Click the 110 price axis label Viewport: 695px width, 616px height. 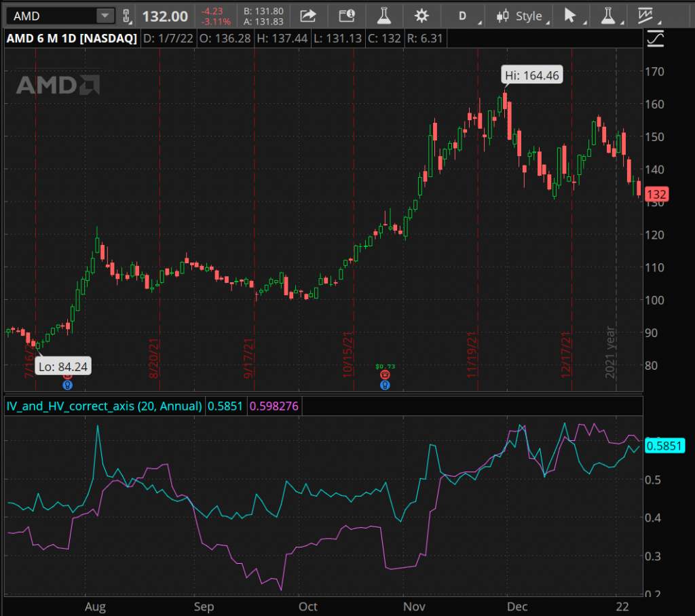655,267
